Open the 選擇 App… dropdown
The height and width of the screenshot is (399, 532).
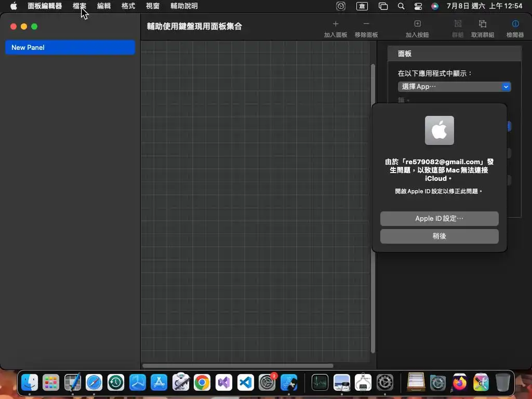click(x=454, y=87)
